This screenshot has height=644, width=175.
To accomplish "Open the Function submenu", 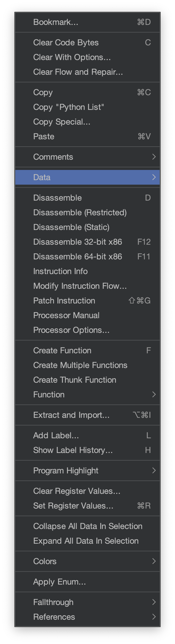I will [88, 395].
